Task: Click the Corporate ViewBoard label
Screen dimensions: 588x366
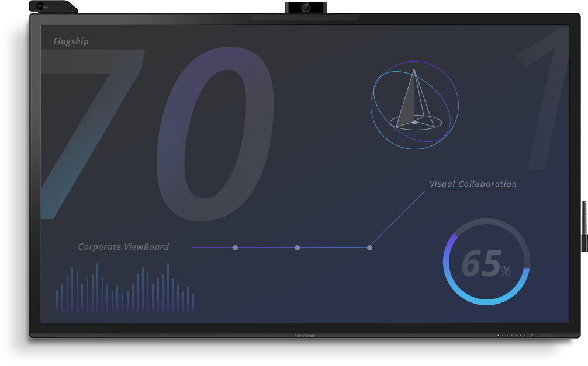Action: click(123, 247)
